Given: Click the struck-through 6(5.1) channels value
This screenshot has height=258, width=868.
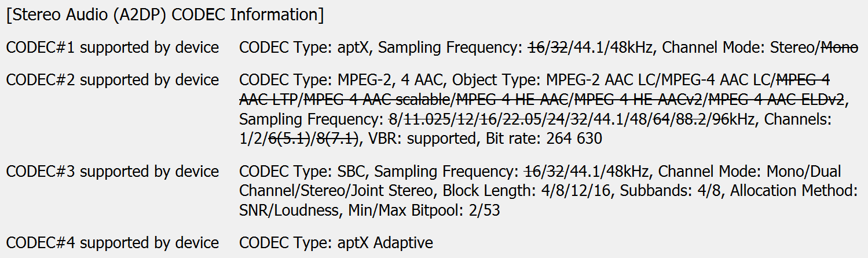Looking at the screenshot, I should pyautogui.click(x=290, y=139).
